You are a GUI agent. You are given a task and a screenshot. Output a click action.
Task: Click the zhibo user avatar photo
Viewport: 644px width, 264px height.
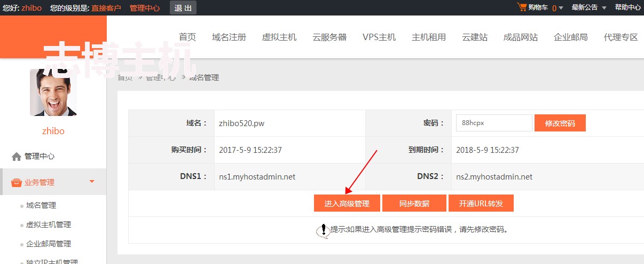(53, 92)
